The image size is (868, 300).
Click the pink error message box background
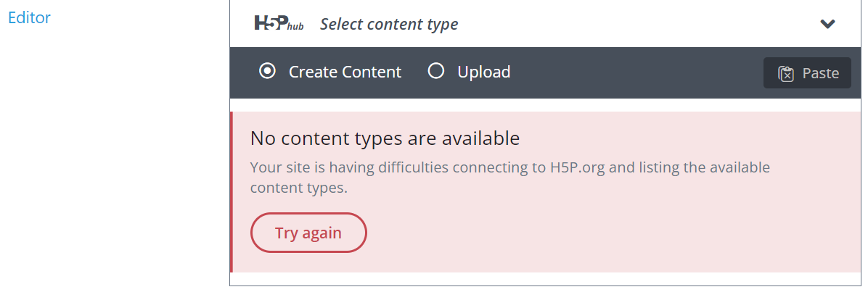pos(609,232)
